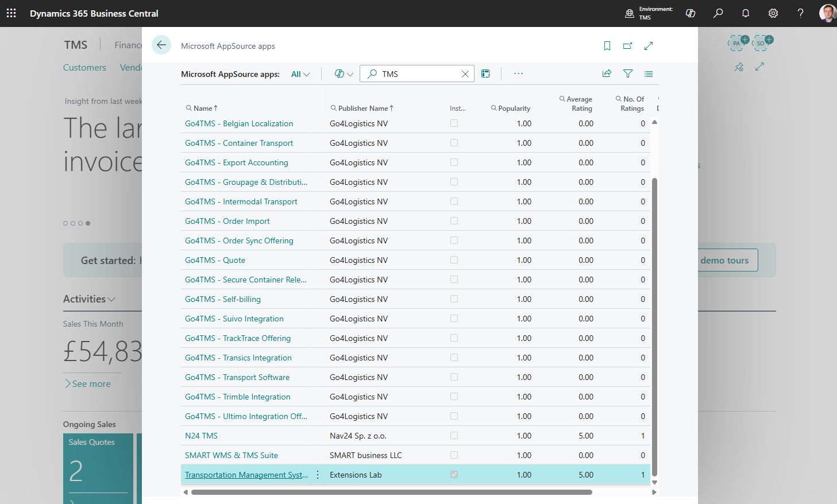
Task: Click the Share icon in toolbar
Action: pyautogui.click(x=607, y=73)
